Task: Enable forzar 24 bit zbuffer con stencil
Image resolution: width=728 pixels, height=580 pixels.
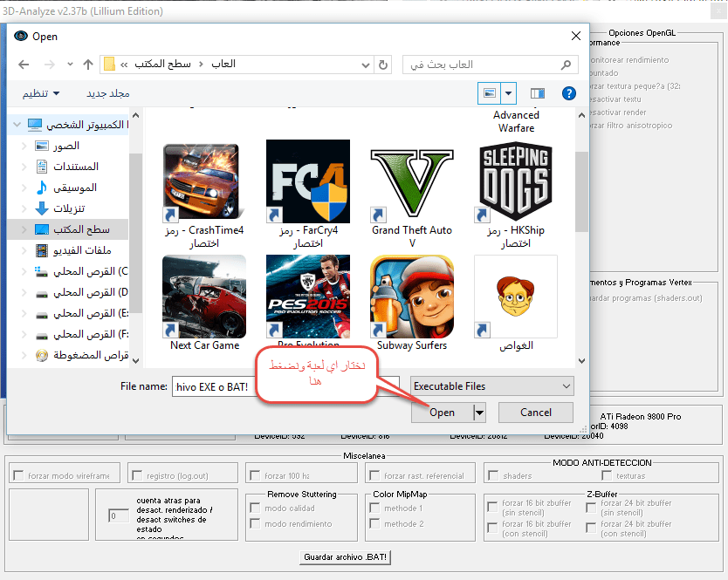Action: coord(591,528)
